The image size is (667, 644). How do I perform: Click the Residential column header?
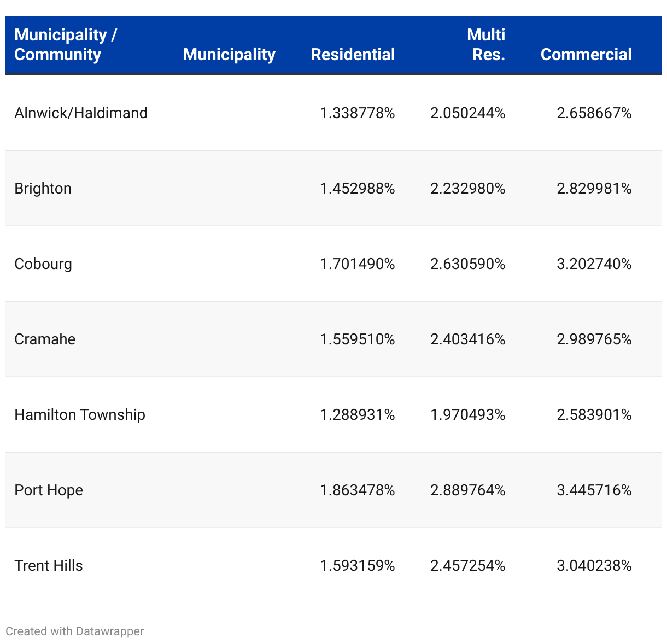tap(353, 55)
